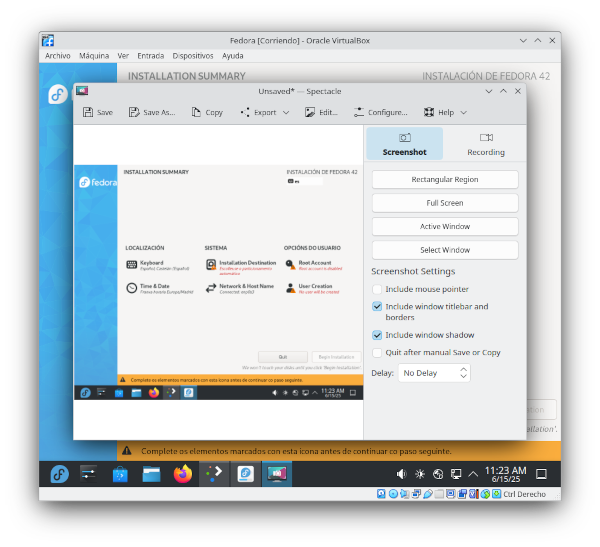Viewport: 600px width, 547px height.
Task: Open the Máquina menu in VirtualBox
Action: (94, 56)
